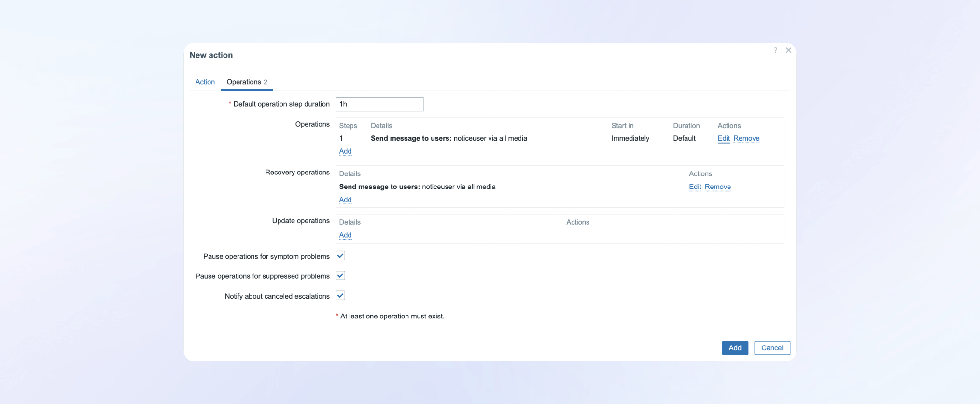980x404 pixels.
Task: Disable Notify about canceled escalations
Action: click(x=340, y=296)
